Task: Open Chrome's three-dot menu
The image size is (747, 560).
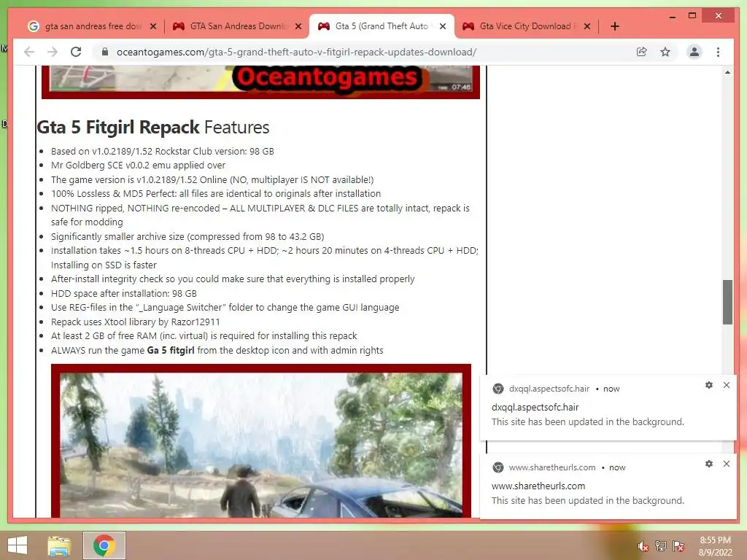Action: (718, 52)
